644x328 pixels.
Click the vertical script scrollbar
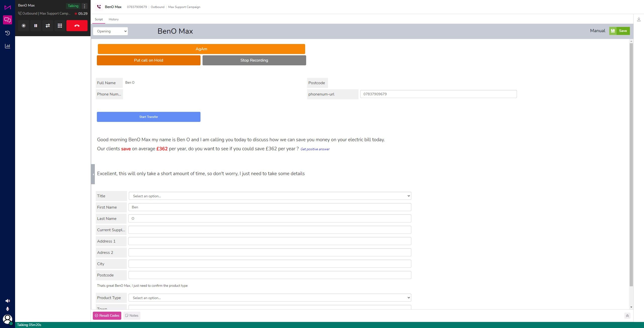(631, 165)
